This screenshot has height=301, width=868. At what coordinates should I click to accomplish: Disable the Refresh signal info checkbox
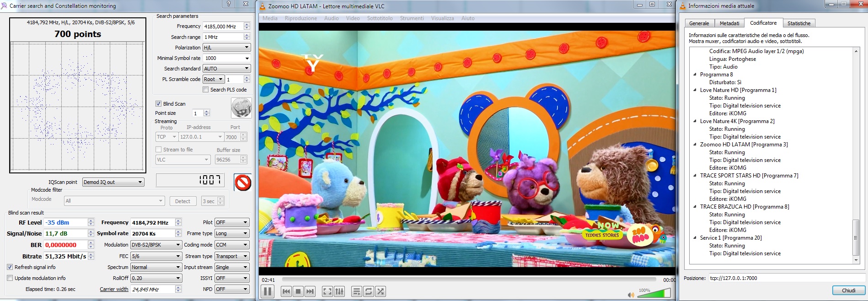pyautogui.click(x=10, y=267)
